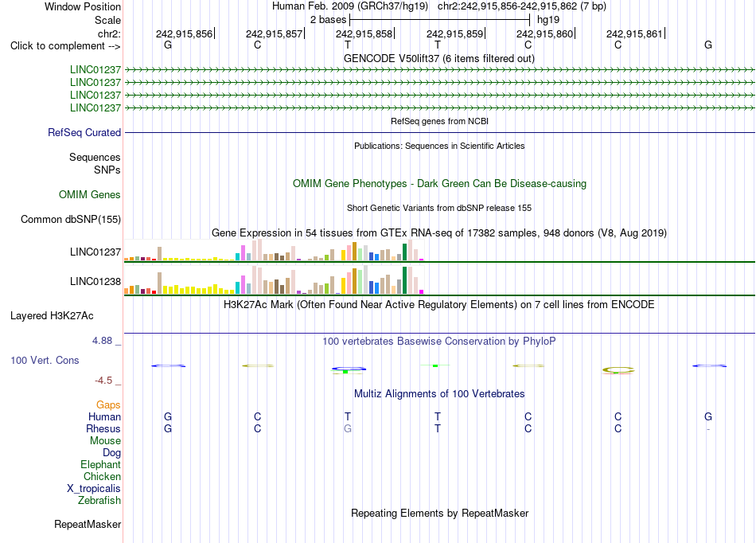
Task: Click the OMIM Gene Phenotypes track title
Action: tap(439, 184)
